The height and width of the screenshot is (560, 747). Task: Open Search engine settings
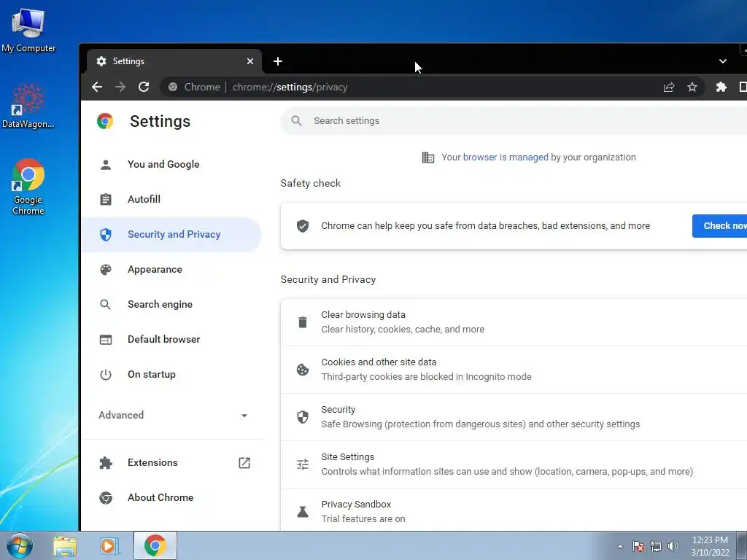[171, 305]
